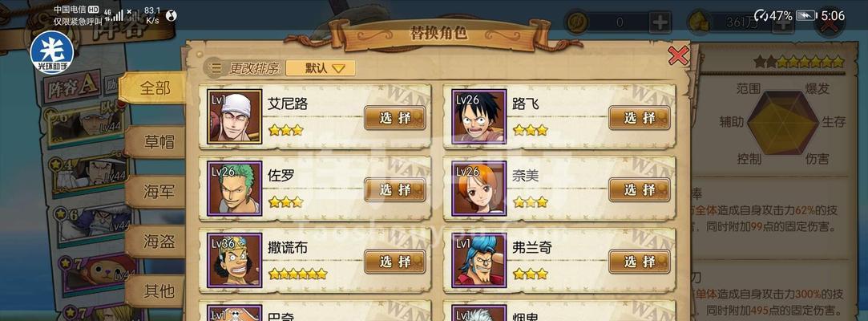The height and width of the screenshot is (321, 868).
Task: Tap Luffy (路飞) character portrait
Action: [x=478, y=117]
